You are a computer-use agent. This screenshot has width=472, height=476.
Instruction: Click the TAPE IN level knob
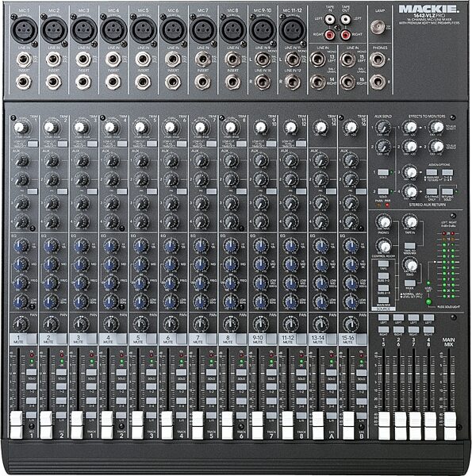[410, 221]
